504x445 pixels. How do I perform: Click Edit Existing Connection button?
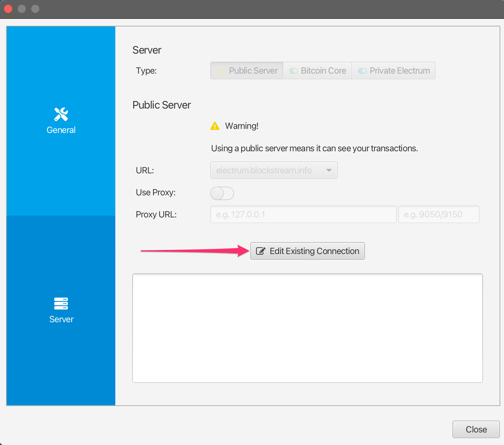pos(308,251)
